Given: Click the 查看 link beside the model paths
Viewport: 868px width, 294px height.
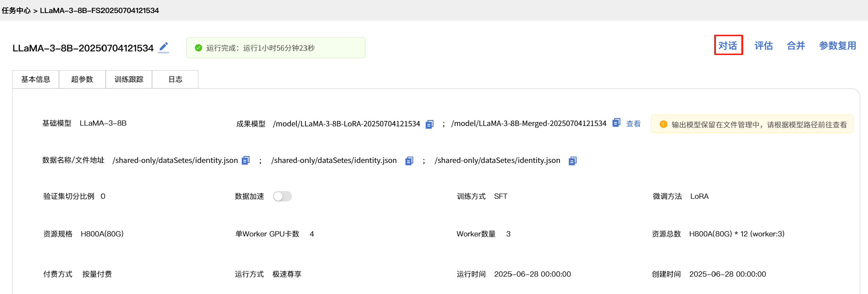Looking at the screenshot, I should tap(633, 124).
